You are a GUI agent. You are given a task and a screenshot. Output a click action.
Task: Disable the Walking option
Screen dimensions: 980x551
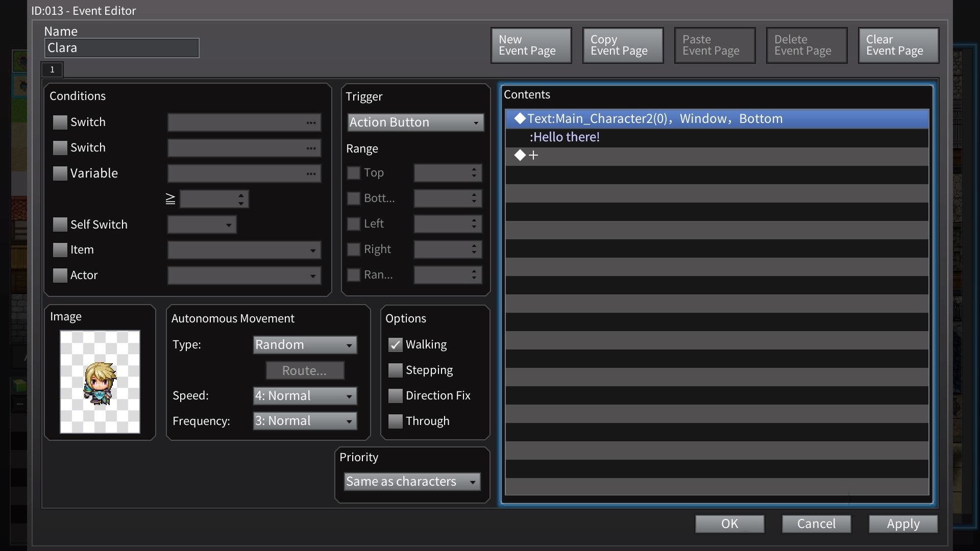click(x=396, y=344)
